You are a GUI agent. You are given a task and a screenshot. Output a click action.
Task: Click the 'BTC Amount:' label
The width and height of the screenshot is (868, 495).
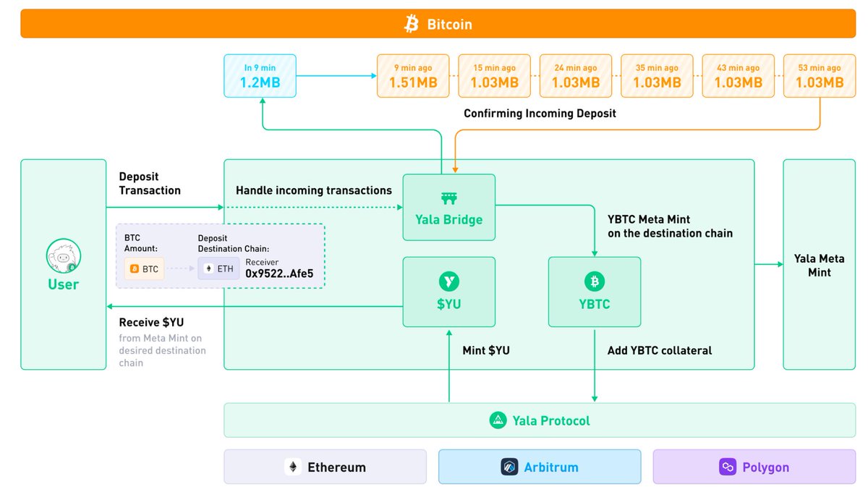(x=142, y=242)
